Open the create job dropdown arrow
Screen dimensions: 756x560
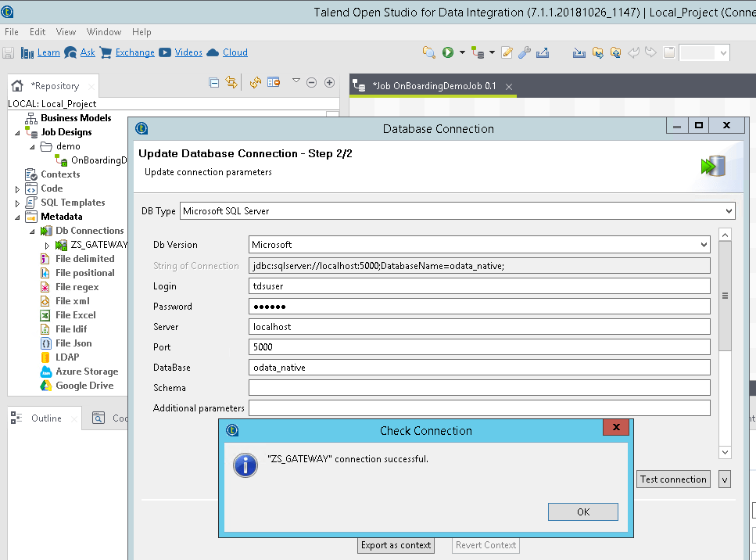[x=492, y=52]
